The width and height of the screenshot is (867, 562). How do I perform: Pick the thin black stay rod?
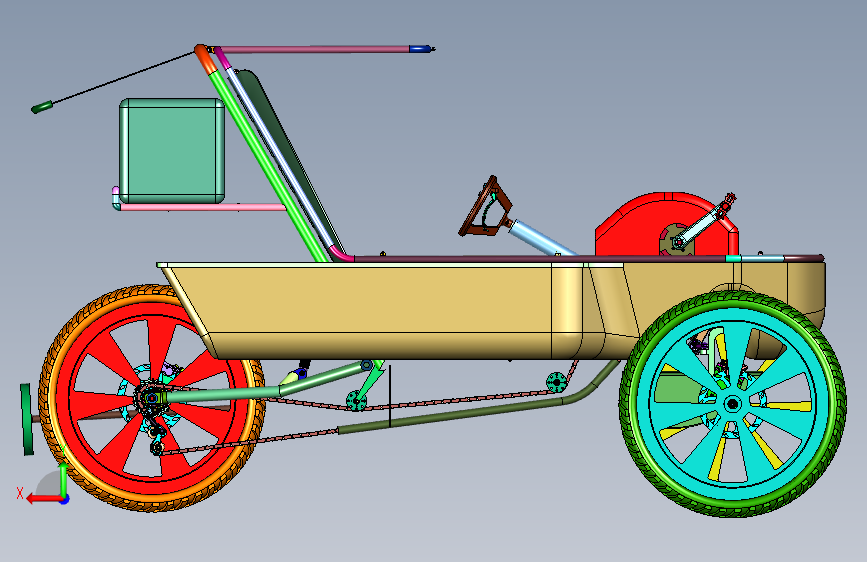(123, 79)
